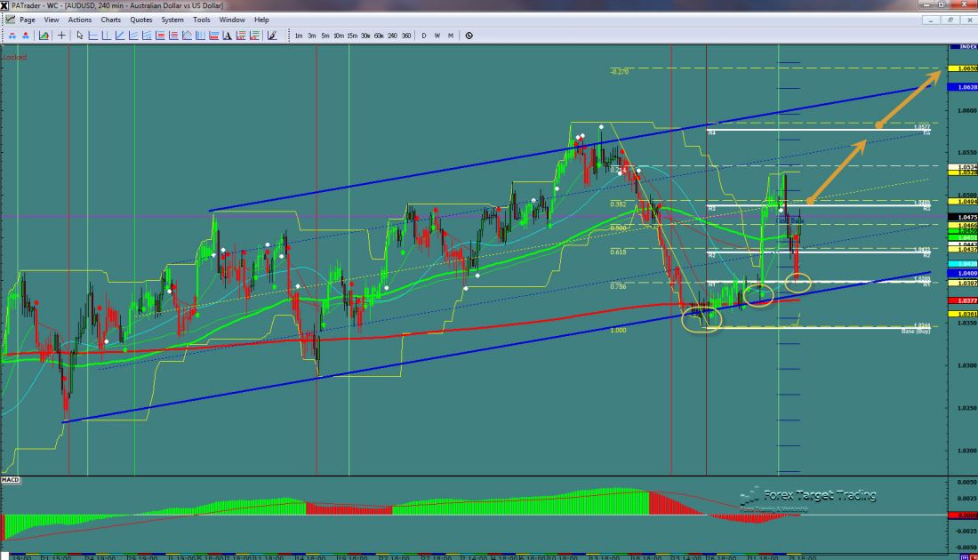
Task: Open the Actions menu
Action: 79,19
